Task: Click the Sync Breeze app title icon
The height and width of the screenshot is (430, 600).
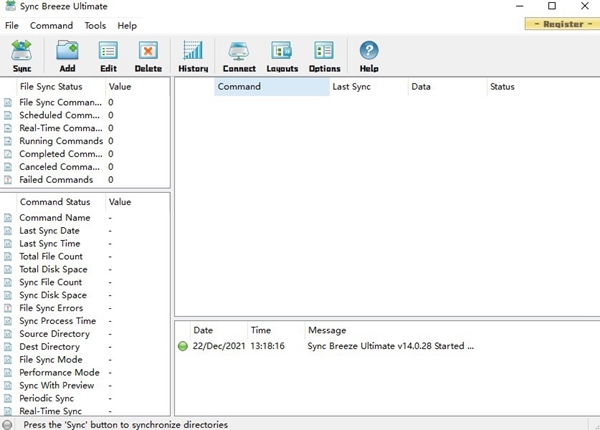Action: point(11,6)
